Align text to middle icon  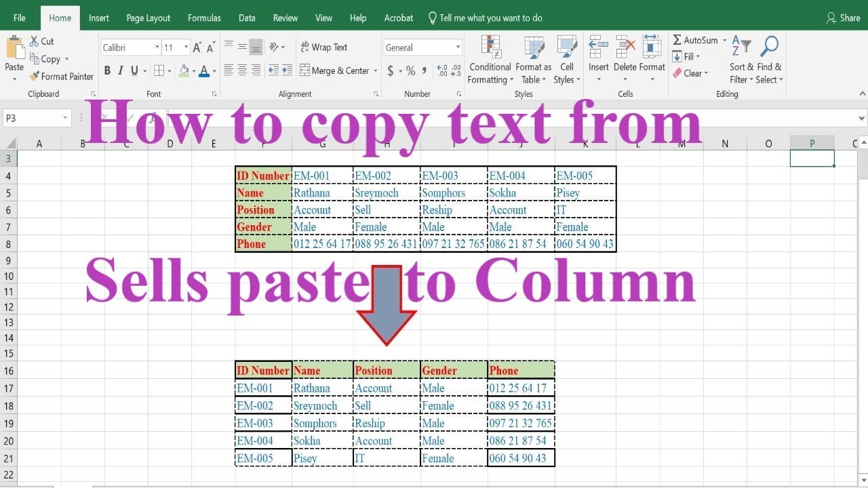pos(242,47)
